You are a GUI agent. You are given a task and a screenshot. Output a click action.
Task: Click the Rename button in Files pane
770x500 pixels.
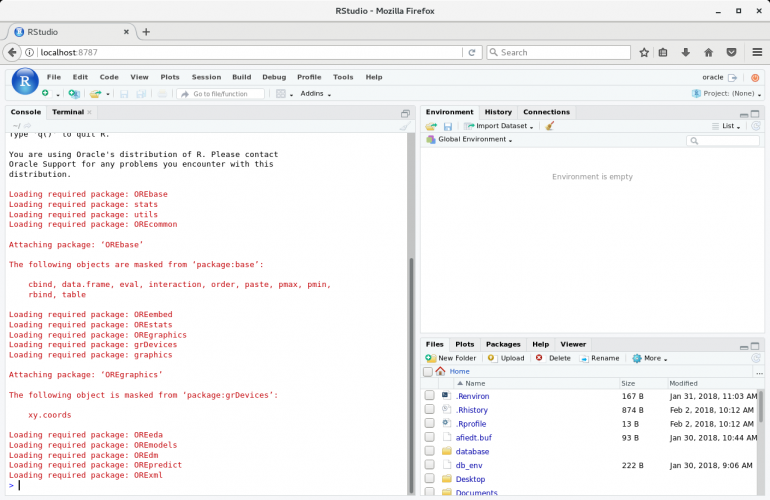600,359
